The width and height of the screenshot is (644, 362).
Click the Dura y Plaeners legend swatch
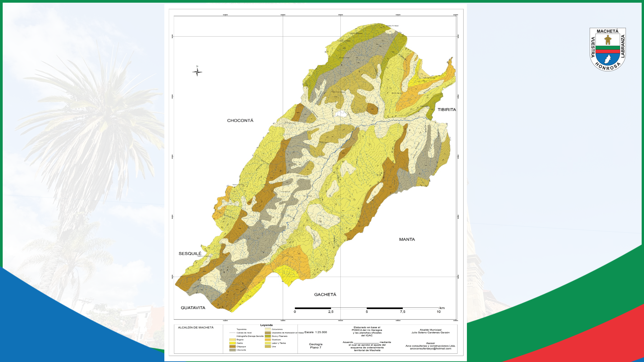[x=268, y=336]
